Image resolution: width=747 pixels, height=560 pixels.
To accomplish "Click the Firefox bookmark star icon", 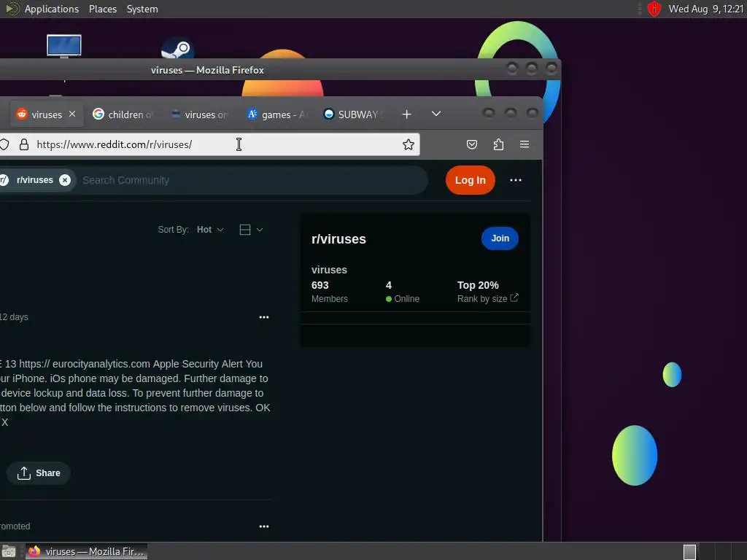I will tap(409, 145).
